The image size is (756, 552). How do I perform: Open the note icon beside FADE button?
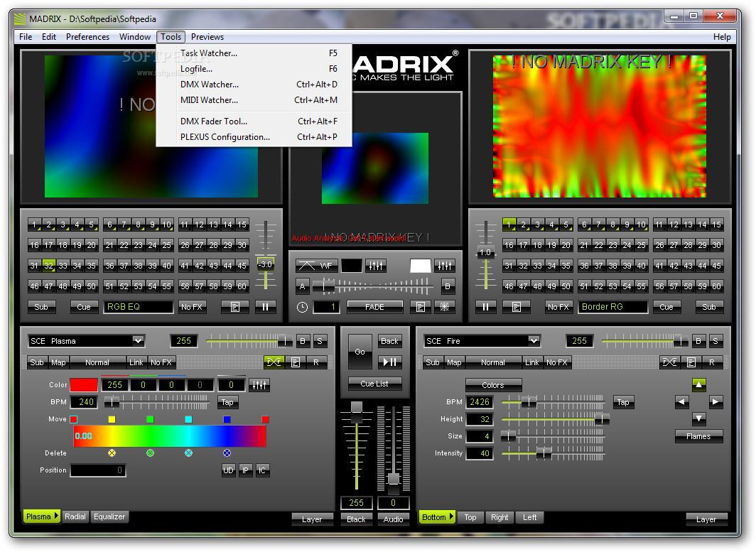[421, 307]
